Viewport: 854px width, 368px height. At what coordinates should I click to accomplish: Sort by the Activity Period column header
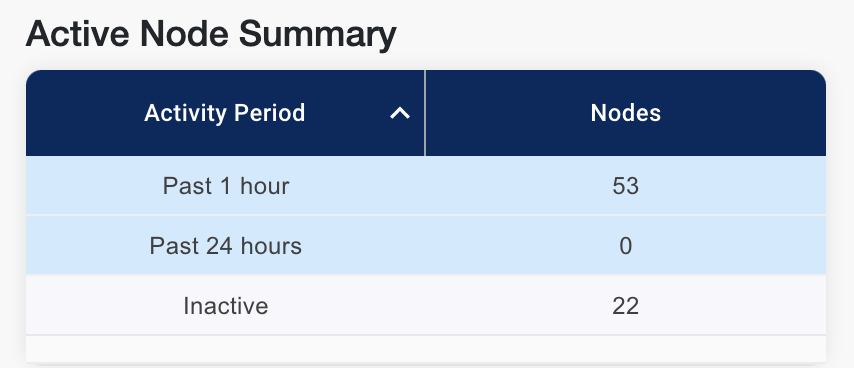[225, 113]
